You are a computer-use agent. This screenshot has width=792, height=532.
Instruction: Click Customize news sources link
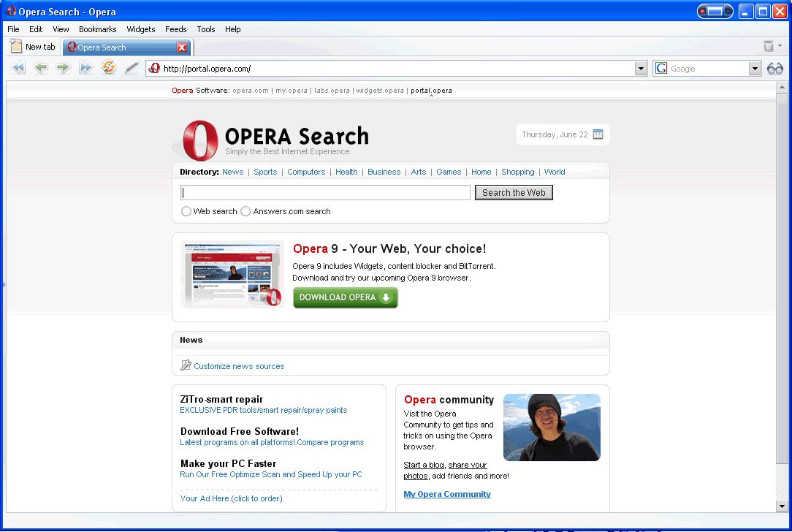pos(239,366)
